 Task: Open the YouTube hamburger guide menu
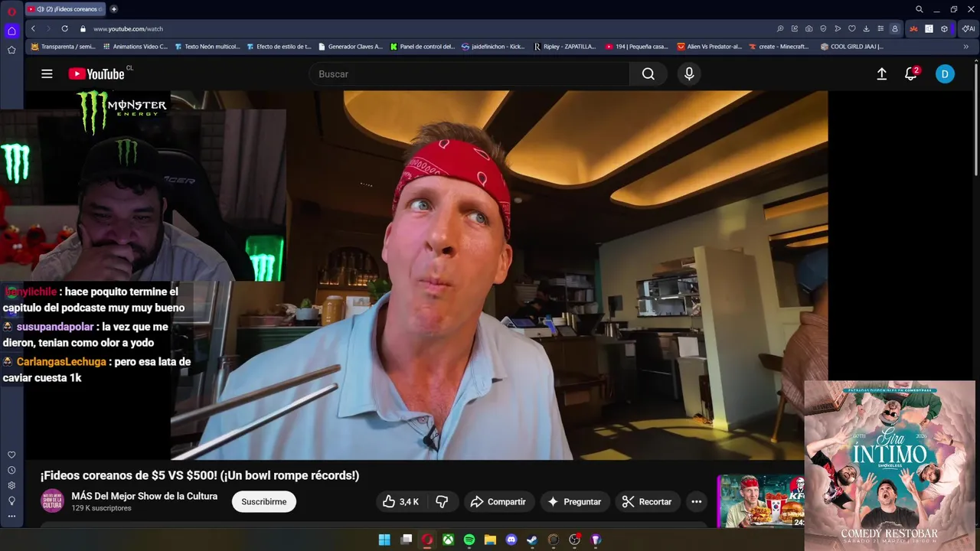pyautogui.click(x=47, y=74)
